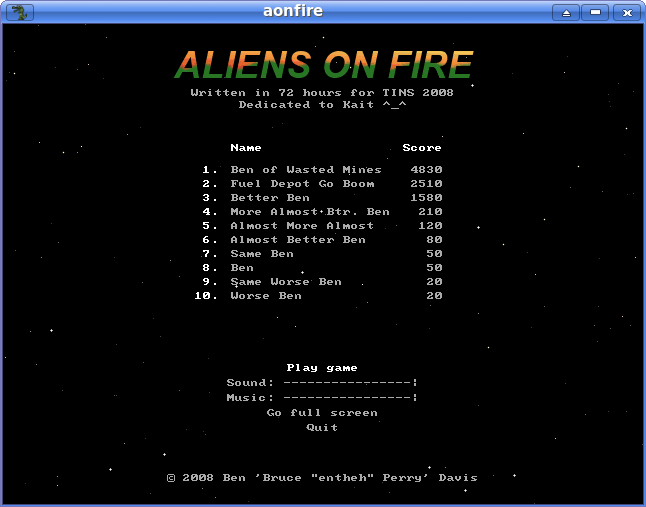Choose Quit from the menu
This screenshot has height=507, width=646.
click(322, 428)
